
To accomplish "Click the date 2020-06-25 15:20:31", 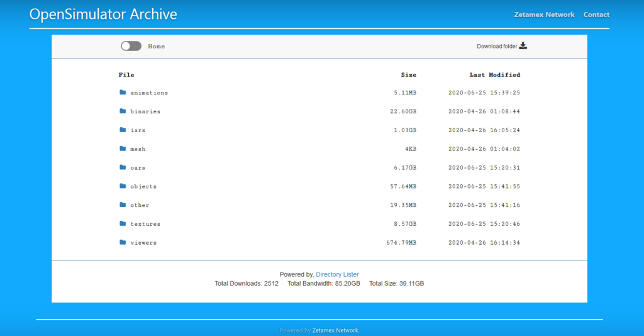I will point(484,167).
